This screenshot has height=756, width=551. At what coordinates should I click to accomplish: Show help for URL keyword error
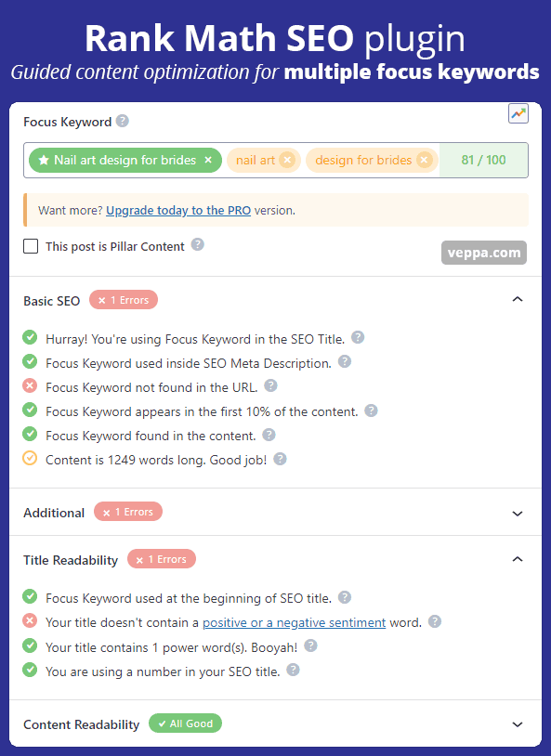tap(270, 385)
